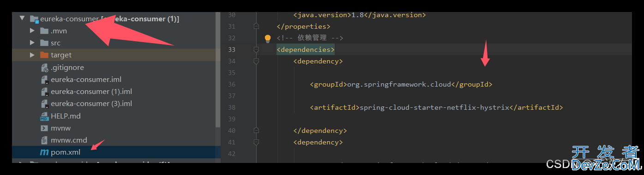Screen dimensions: 644x175
Task: Select the src folder icon
Action: [x=44, y=43]
